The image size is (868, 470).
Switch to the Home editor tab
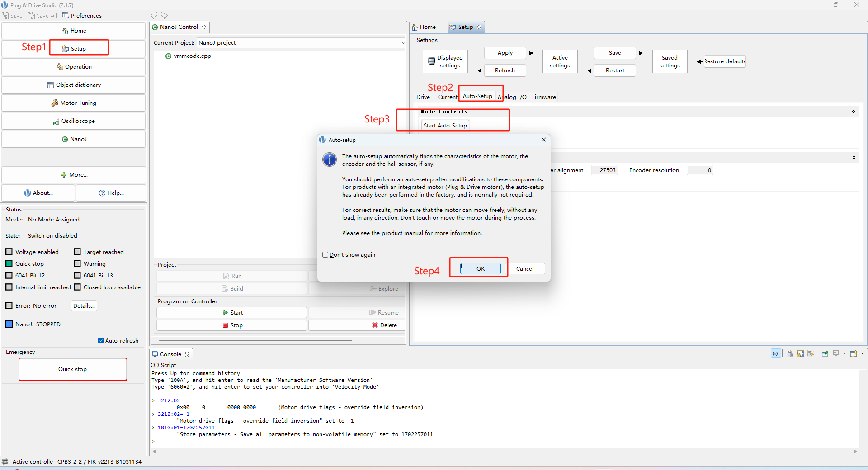(x=424, y=27)
